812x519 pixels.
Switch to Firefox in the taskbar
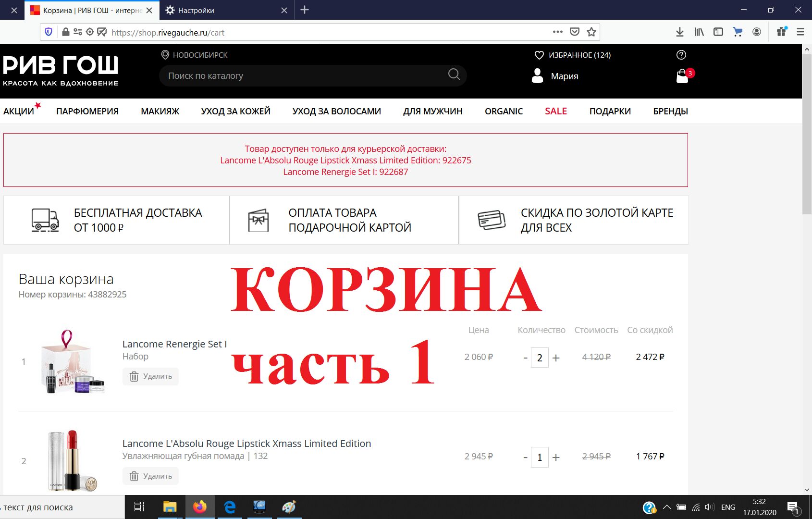coord(199,507)
